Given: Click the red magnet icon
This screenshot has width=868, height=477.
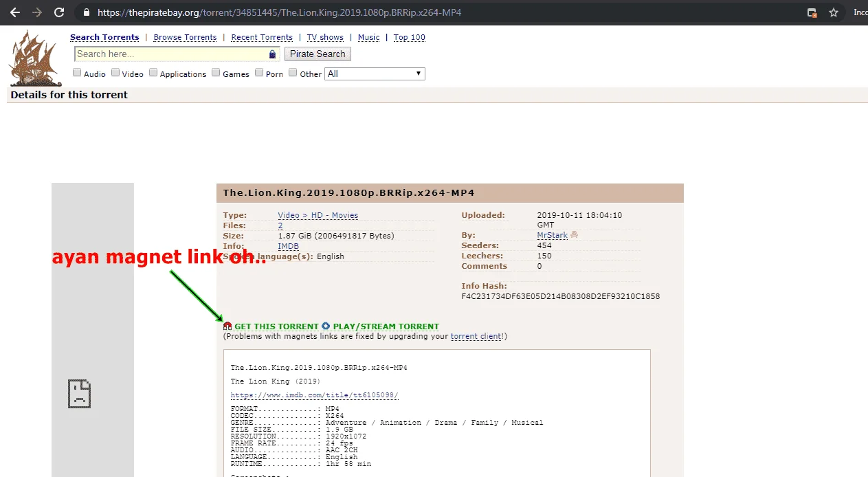Looking at the screenshot, I should click(227, 326).
